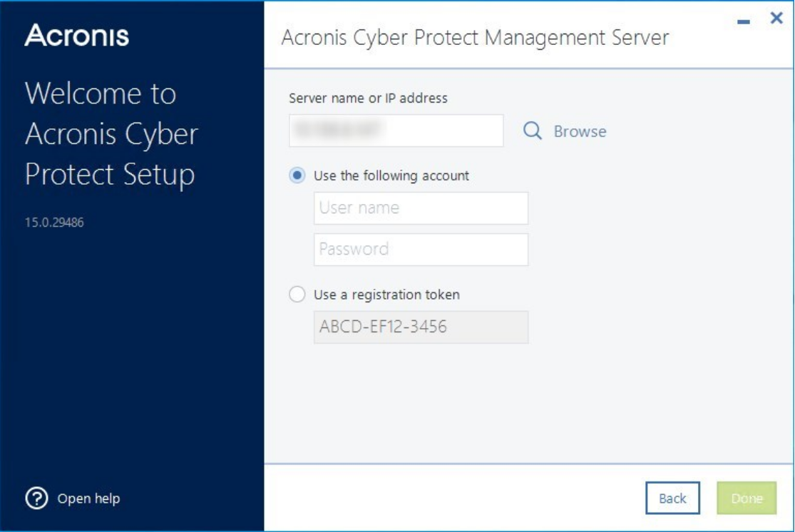
Task: Click the 'Server name or IP address' label
Action: [x=368, y=98]
